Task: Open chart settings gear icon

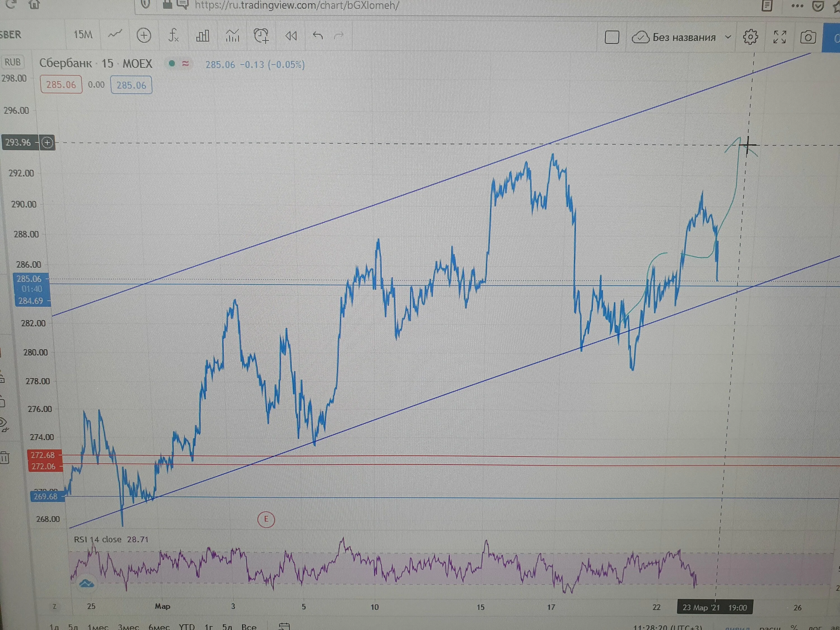Action: pyautogui.click(x=750, y=37)
